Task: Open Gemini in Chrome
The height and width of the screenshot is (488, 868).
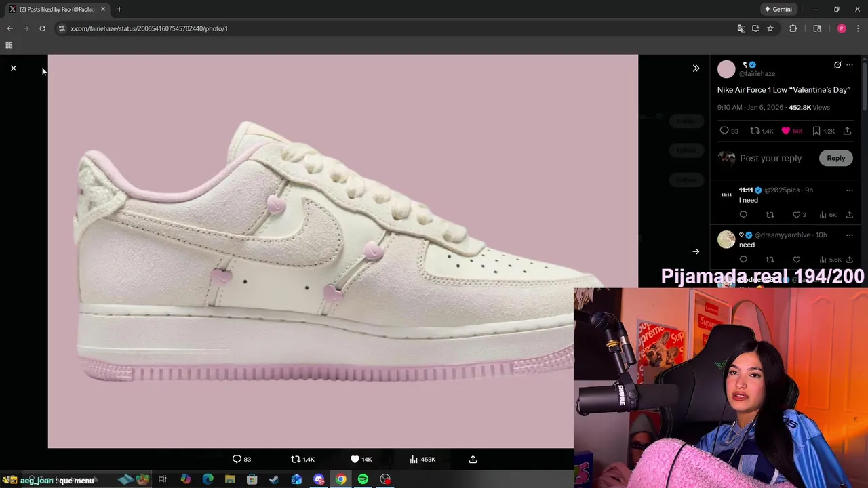Action: [778, 9]
